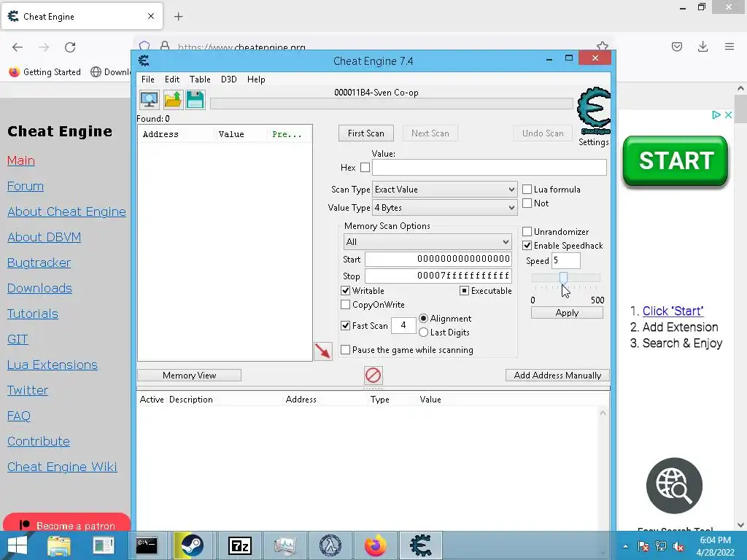747x560 pixels.
Task: Click the Stop address field
Action: tap(438, 276)
